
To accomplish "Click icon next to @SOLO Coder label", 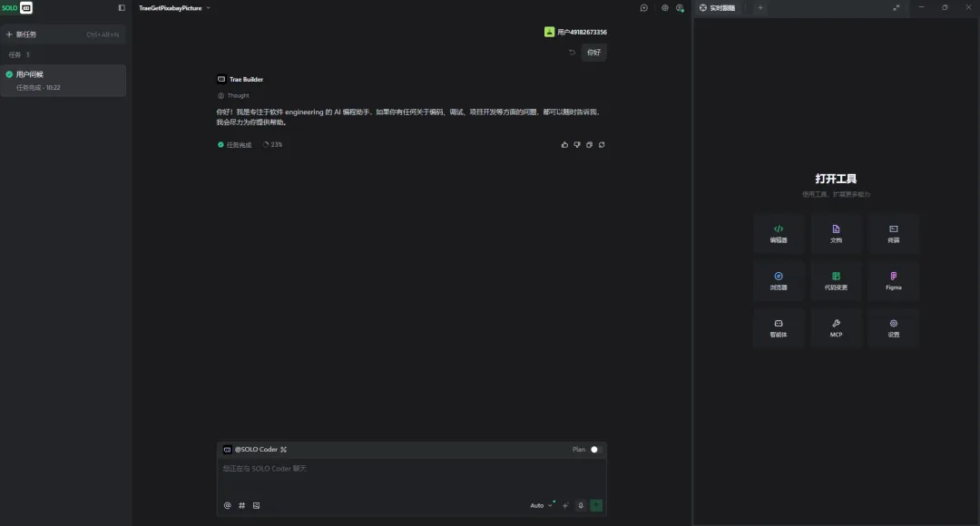I will click(284, 449).
